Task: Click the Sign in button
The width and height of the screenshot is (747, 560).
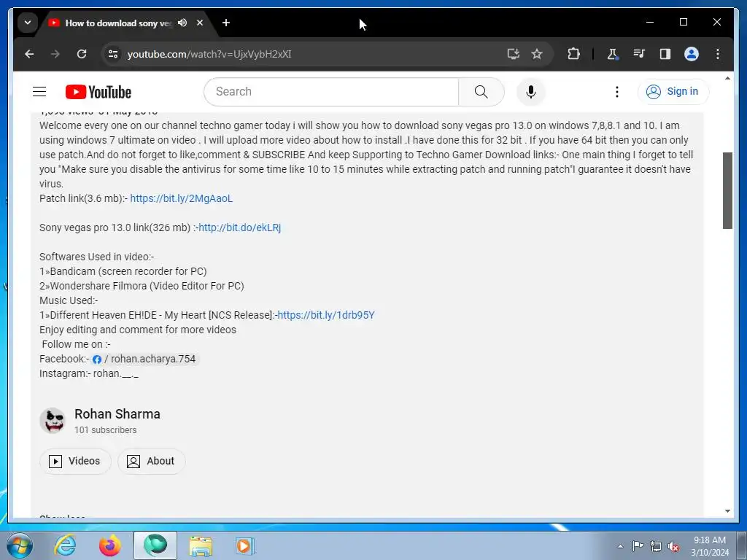Action: 673,91
